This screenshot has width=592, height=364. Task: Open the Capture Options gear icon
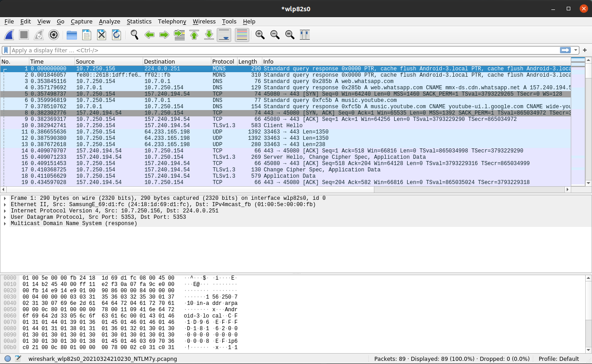(54, 35)
